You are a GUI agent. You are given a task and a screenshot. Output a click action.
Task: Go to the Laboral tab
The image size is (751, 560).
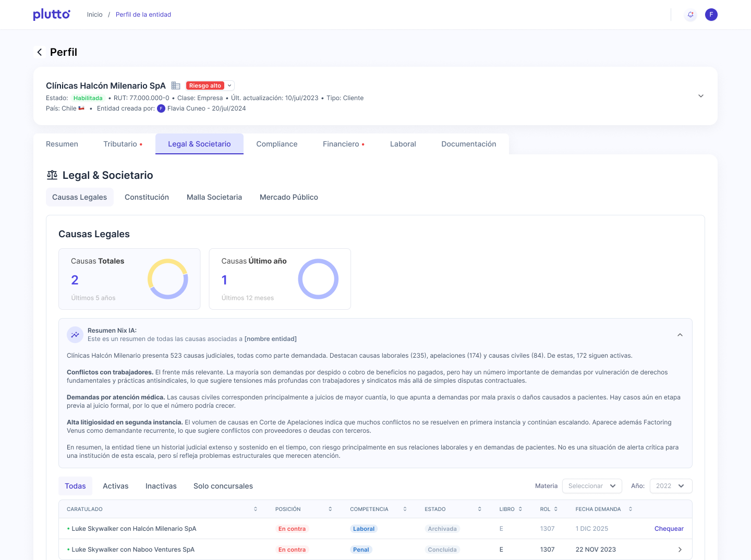[403, 144]
